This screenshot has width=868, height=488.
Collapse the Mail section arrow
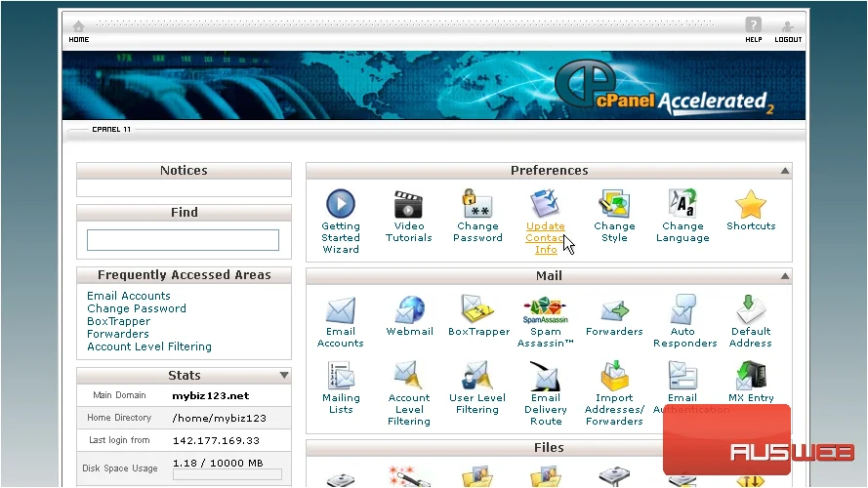click(x=784, y=275)
